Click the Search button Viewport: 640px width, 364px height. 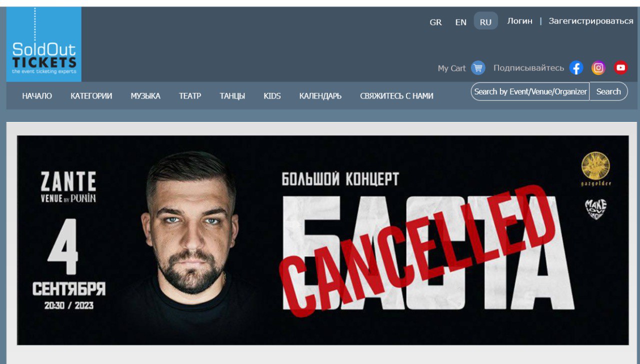(608, 91)
